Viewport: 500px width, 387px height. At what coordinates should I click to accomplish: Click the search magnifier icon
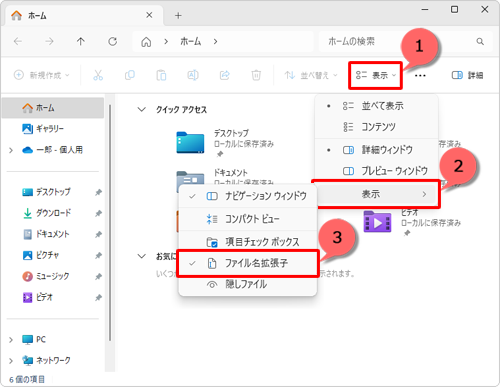point(480,42)
